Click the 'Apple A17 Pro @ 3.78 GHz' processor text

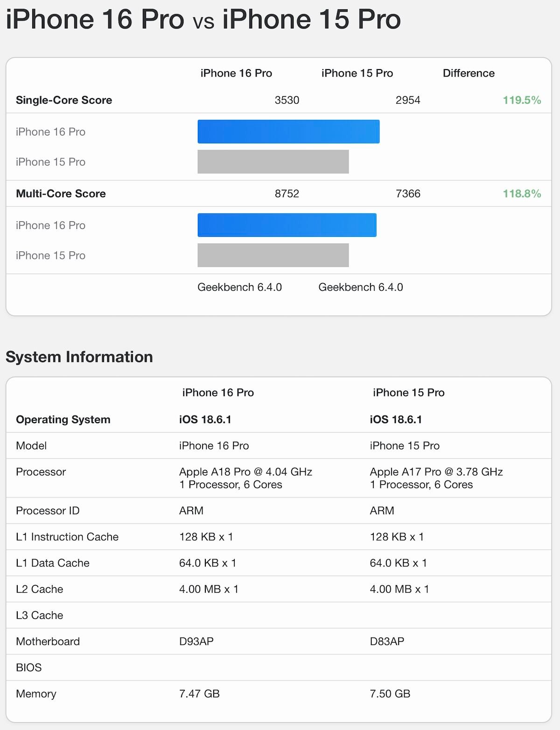coord(436,472)
